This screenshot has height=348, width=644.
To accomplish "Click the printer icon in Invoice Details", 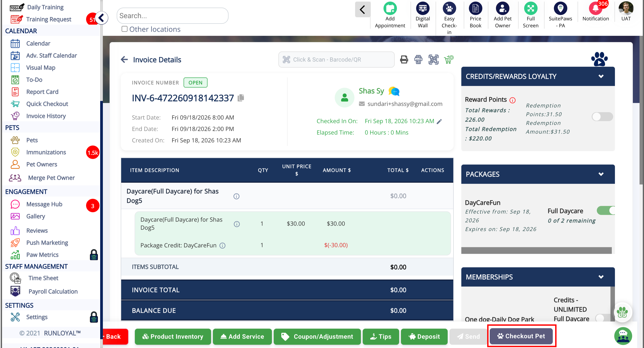I will click(404, 60).
